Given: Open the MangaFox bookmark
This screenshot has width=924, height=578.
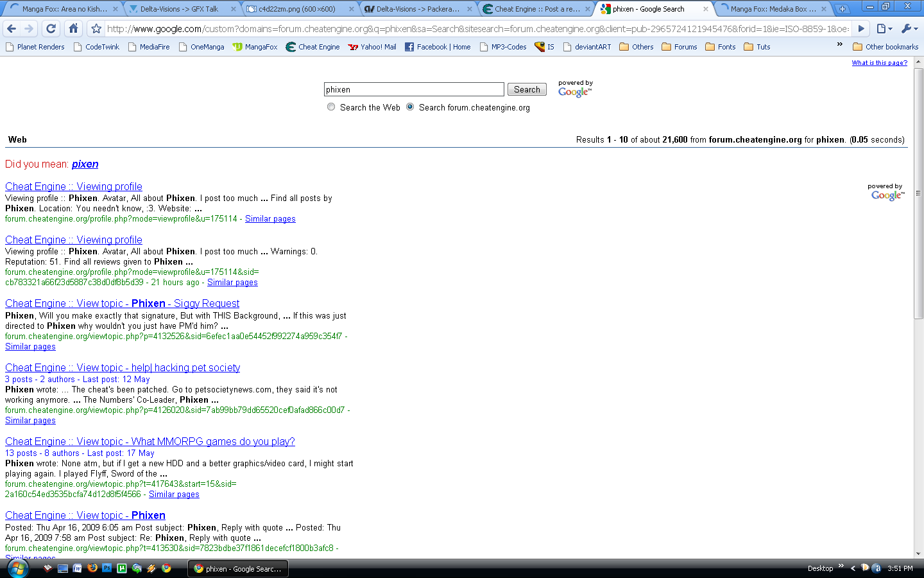Looking at the screenshot, I should 255,47.
